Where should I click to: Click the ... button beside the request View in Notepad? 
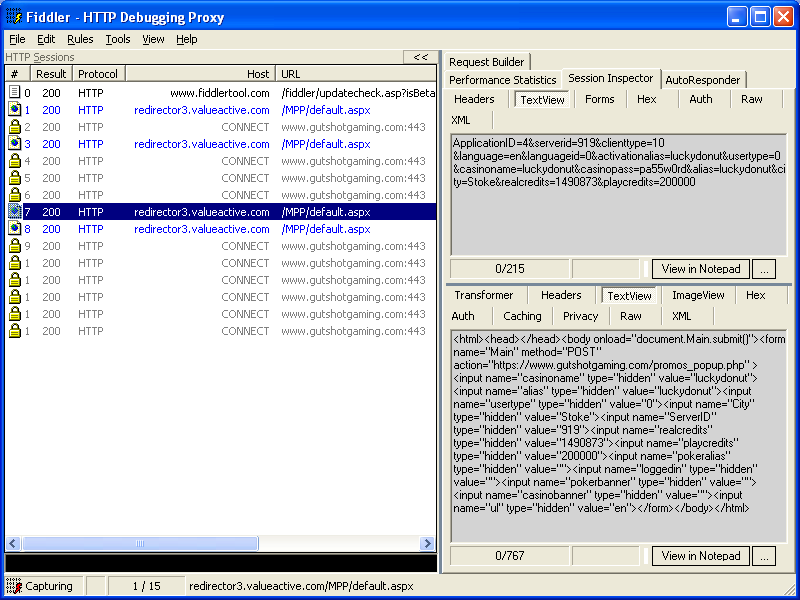(764, 269)
